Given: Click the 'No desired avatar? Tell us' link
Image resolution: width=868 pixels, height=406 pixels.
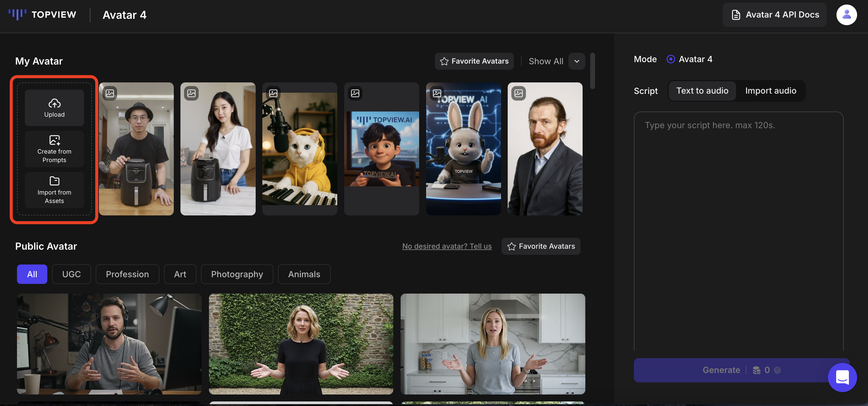Looking at the screenshot, I should click(447, 246).
